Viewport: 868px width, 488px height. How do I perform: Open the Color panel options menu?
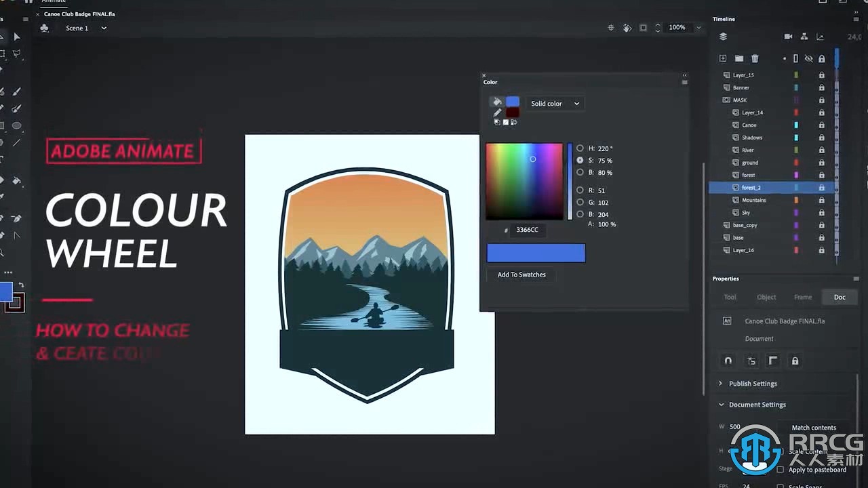[684, 82]
